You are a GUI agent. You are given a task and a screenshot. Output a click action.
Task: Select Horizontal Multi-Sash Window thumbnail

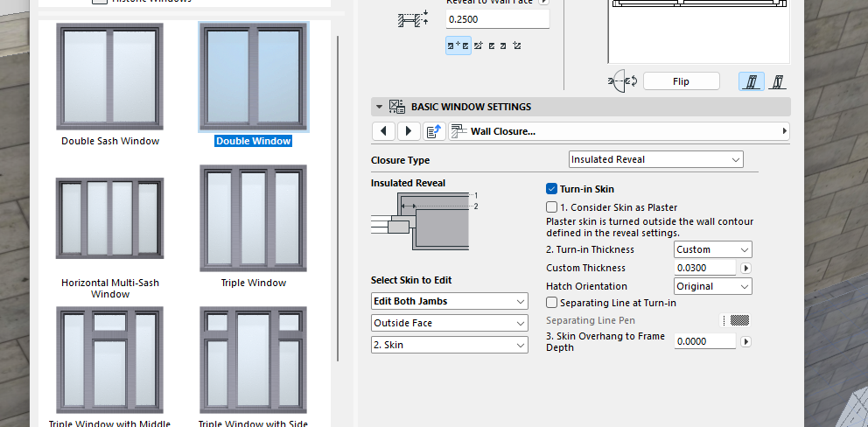click(109, 218)
